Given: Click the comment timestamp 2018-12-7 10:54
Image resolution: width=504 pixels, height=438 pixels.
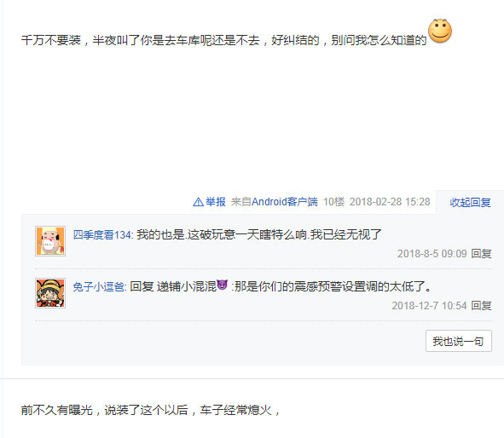Looking at the screenshot, I should 429,306.
